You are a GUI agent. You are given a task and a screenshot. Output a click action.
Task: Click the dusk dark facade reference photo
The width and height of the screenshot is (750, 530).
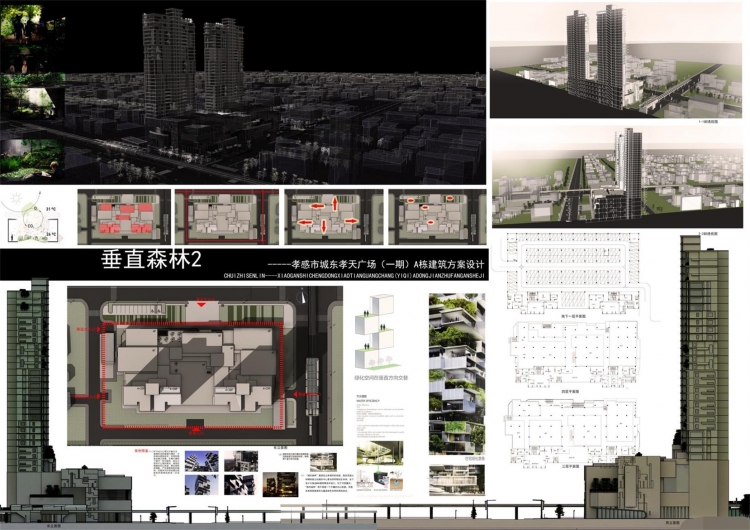(241, 461)
